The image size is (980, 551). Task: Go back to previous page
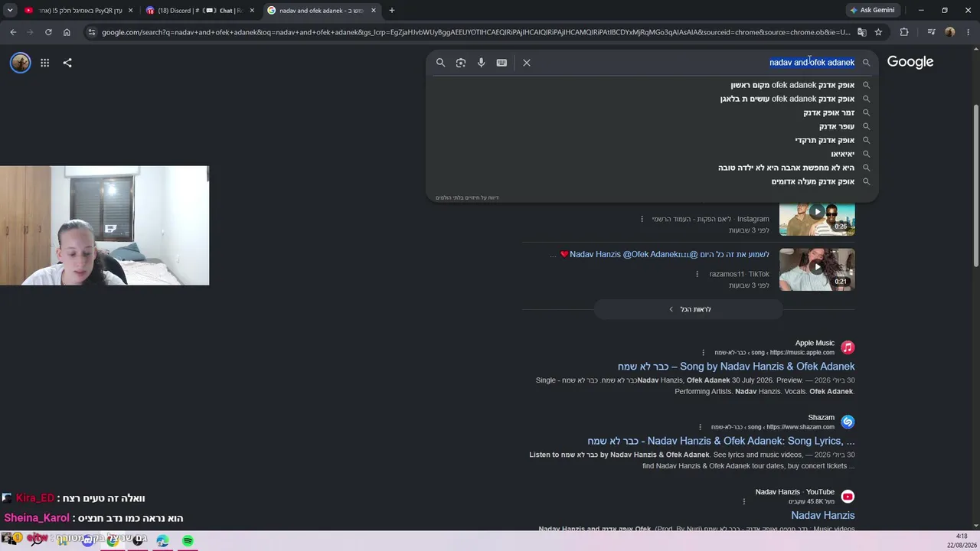coord(13,32)
